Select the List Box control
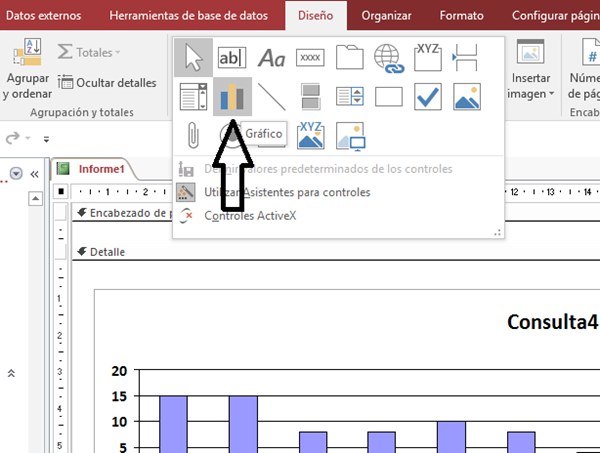Viewport: 600px width, 453px height. 350,96
